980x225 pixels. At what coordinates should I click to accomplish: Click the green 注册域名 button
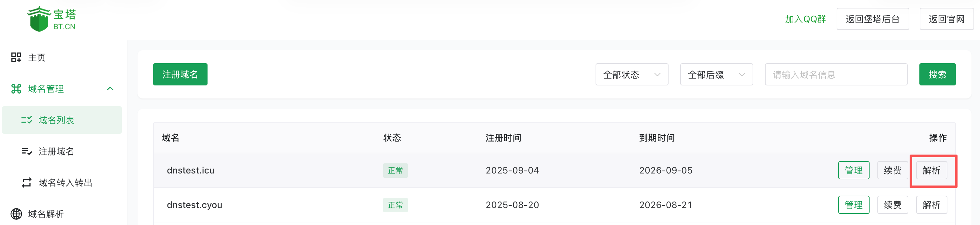coord(180,75)
